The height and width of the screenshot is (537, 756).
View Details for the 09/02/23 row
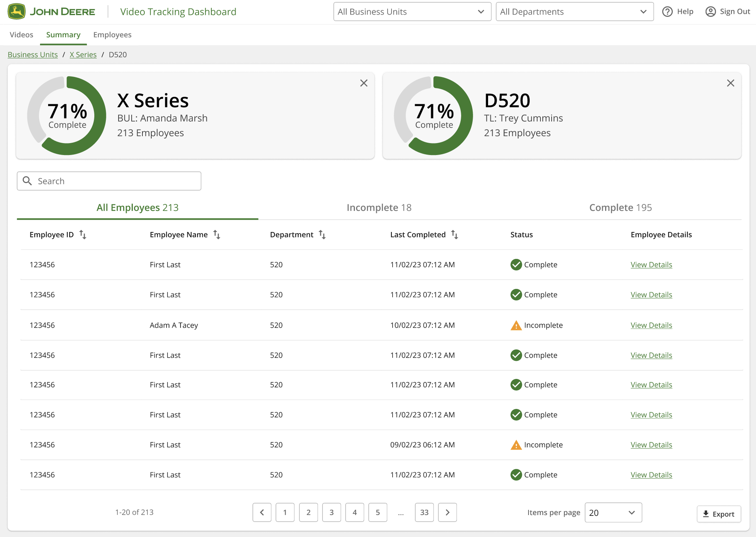651,445
